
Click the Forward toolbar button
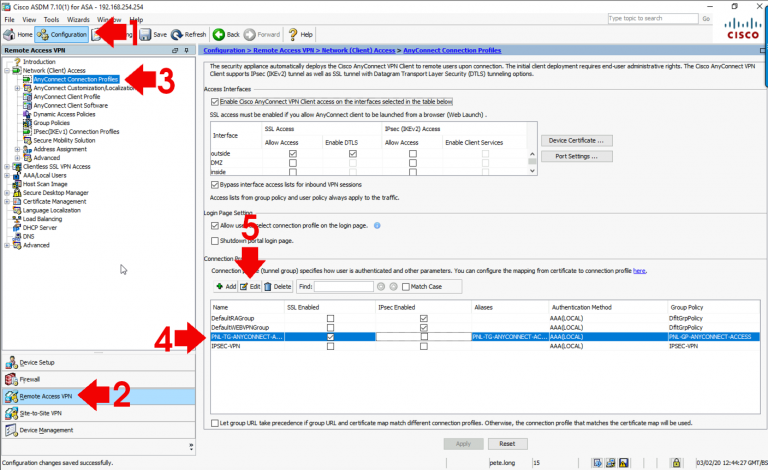(262, 35)
